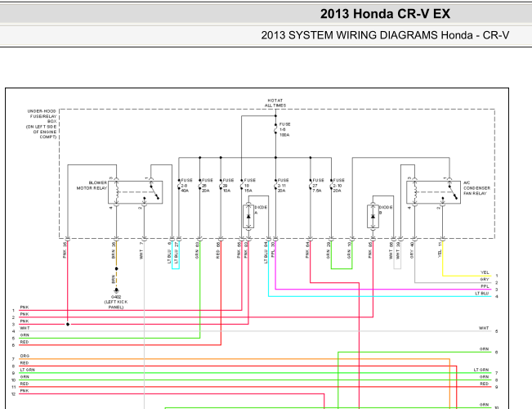Click the splice dot on the pink wire 3
532x409 pixels.
68,325
